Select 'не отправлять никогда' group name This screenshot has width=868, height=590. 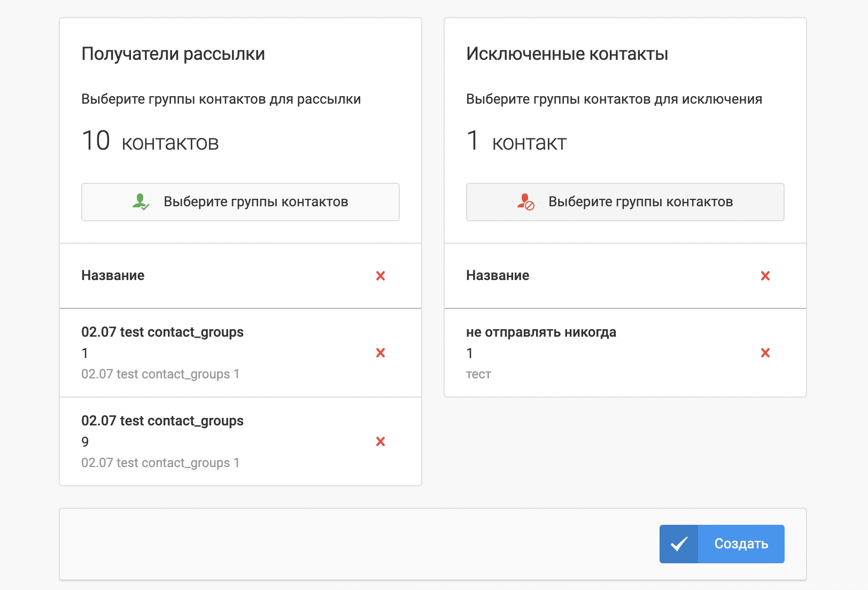pyautogui.click(x=541, y=332)
